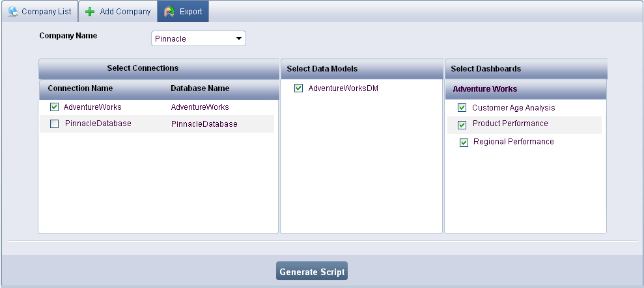The image size is (644, 288).
Task: Toggle the Customer Age Analysis checkbox
Action: pyautogui.click(x=462, y=108)
